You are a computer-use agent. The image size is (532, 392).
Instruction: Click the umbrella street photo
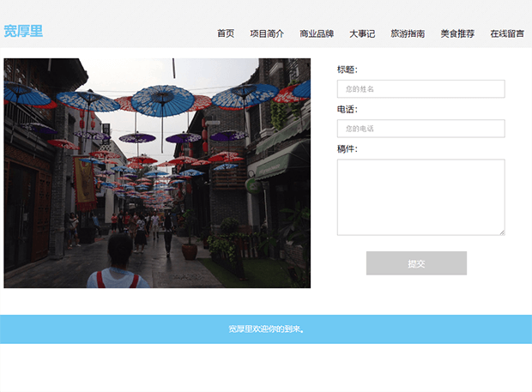point(157,173)
